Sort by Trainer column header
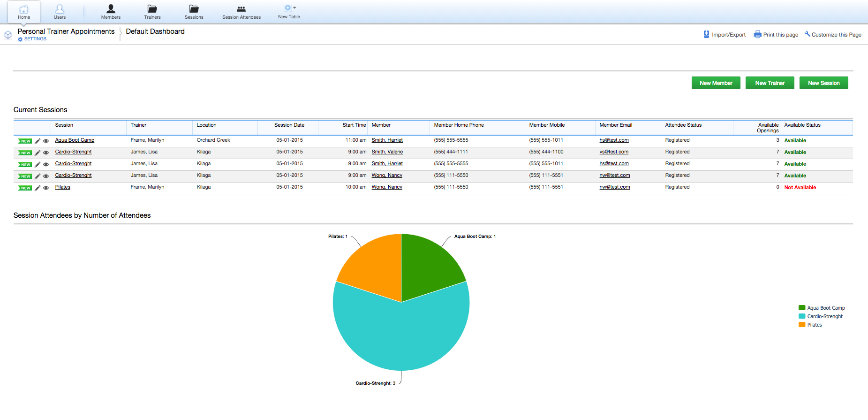Viewport: 868px width, 420px height. pos(138,125)
